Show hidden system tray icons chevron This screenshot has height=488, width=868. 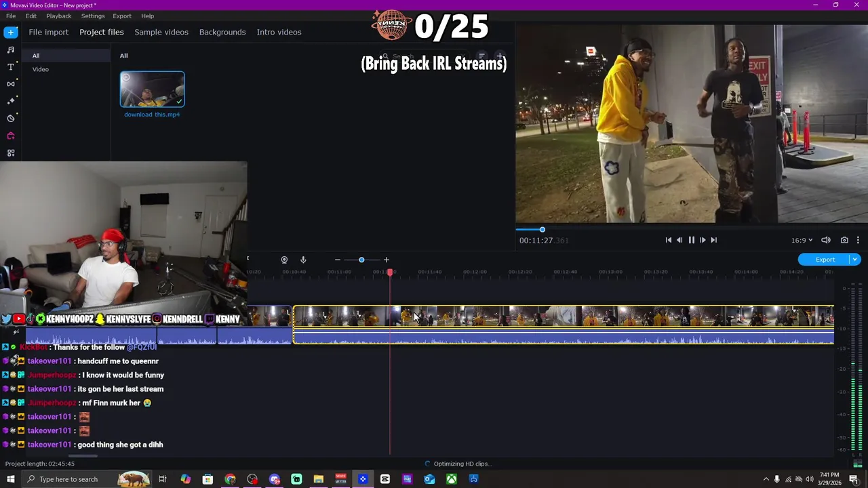tap(766, 479)
